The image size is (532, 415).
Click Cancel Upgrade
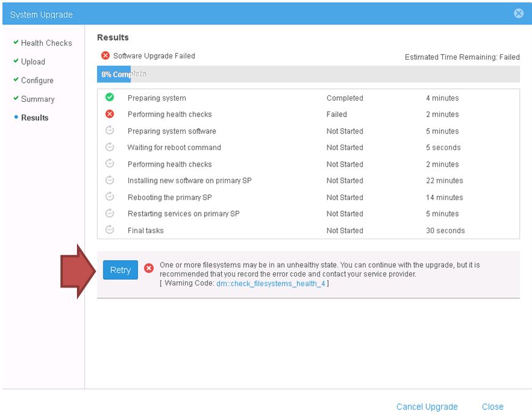click(427, 406)
